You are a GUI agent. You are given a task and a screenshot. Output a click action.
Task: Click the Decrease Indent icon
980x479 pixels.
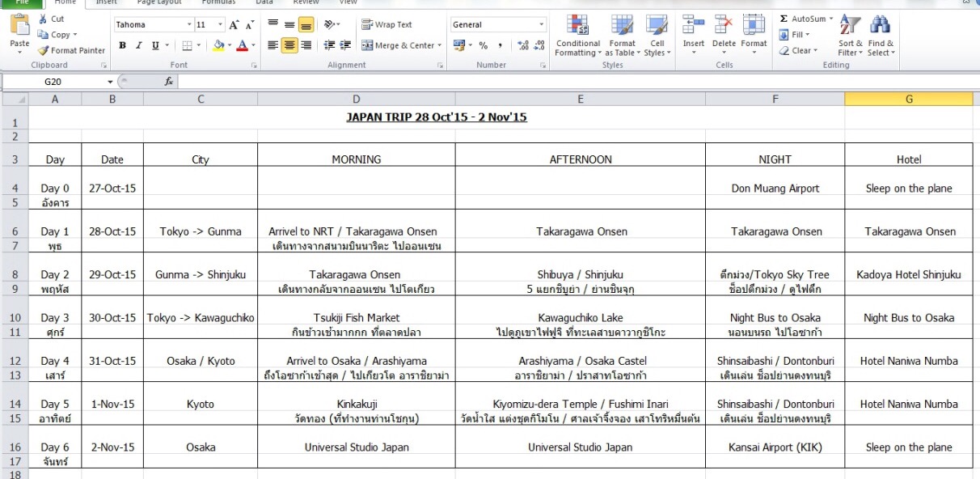point(330,45)
